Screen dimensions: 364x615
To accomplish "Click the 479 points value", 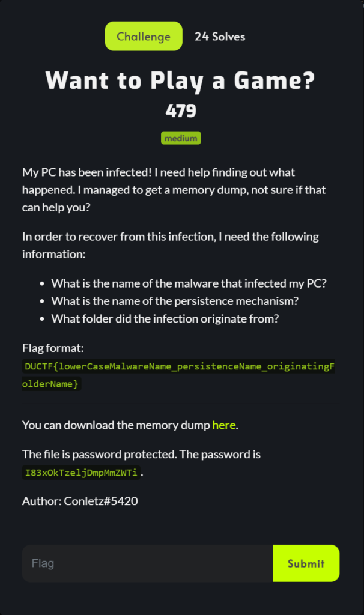I will tap(181, 111).
